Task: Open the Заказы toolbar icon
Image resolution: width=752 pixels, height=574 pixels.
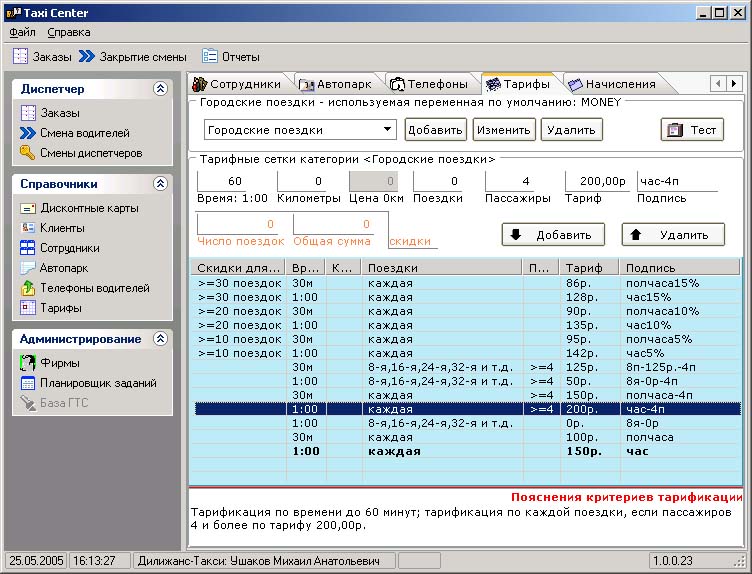Action: click(20, 57)
